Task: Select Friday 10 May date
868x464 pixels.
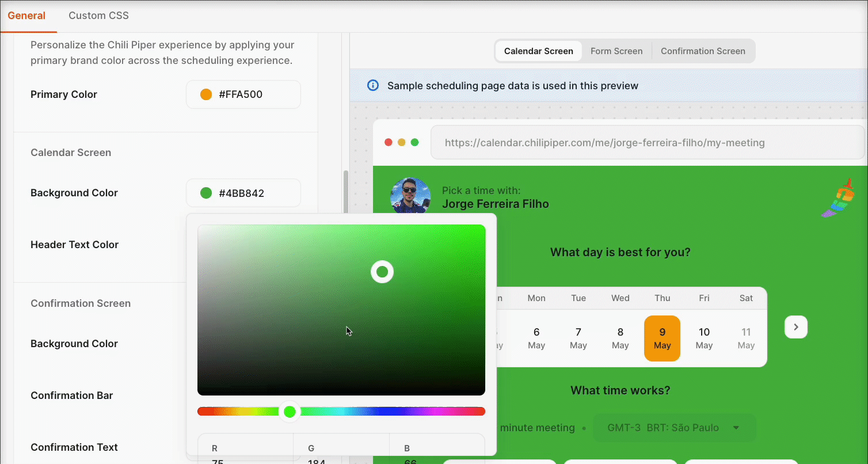Action: (704, 339)
